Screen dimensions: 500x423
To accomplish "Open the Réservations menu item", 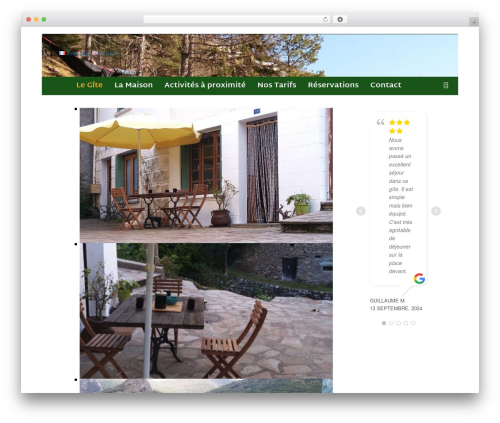I will point(333,85).
